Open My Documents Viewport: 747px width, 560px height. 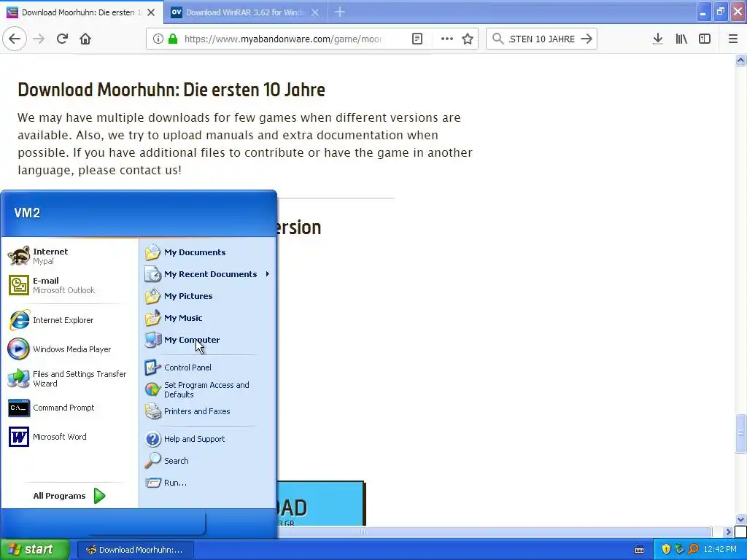pos(208,252)
